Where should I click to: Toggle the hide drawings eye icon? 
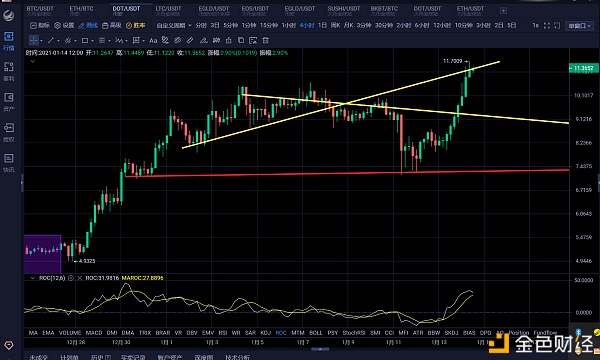click(178, 40)
